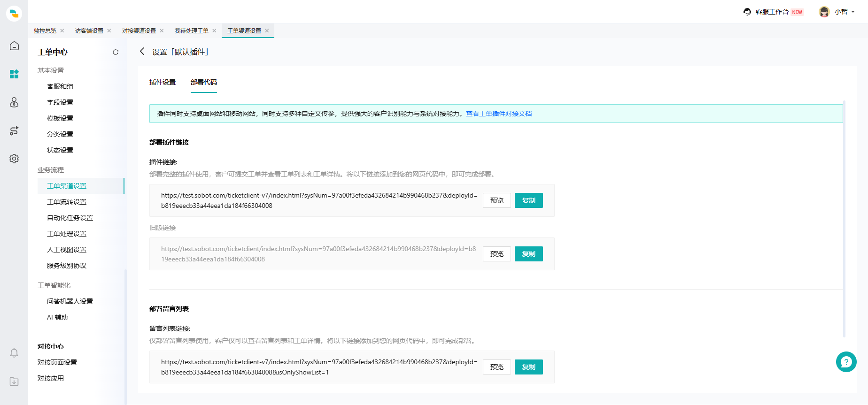Viewport: 868px width, 405px height.
Task: Open 字段设置 in the sidebar menu
Action: [x=60, y=102]
